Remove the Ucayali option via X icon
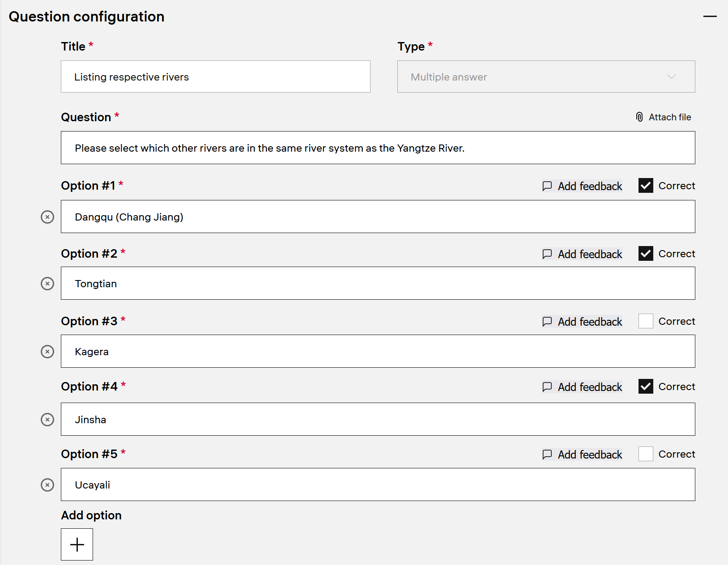The height and width of the screenshot is (565, 728). [x=47, y=485]
